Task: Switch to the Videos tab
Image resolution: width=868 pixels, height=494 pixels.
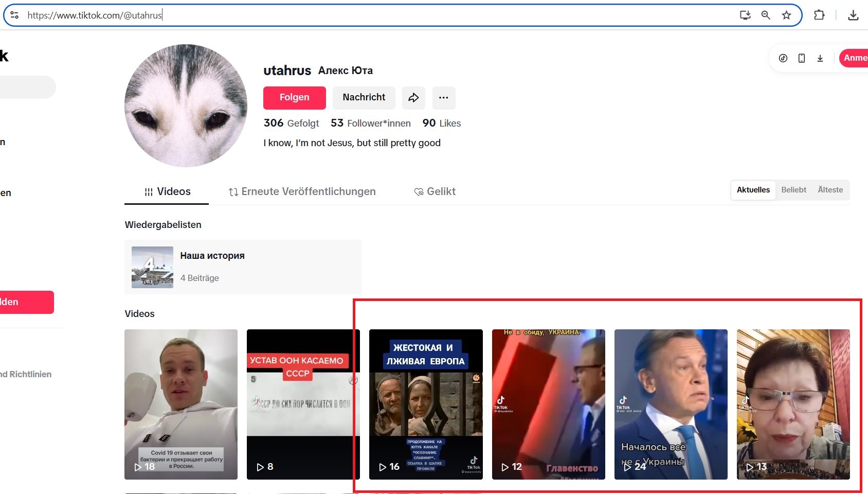Action: pyautogui.click(x=167, y=192)
